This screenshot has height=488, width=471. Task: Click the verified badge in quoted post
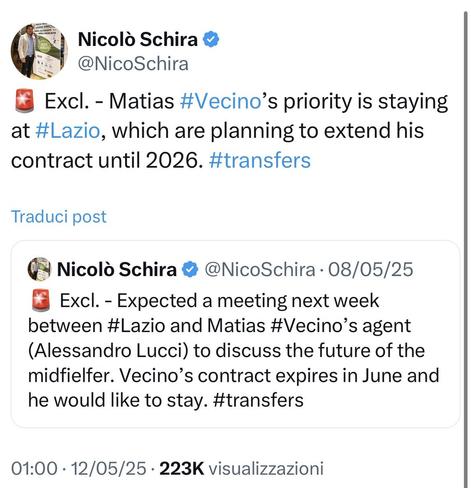point(190,269)
